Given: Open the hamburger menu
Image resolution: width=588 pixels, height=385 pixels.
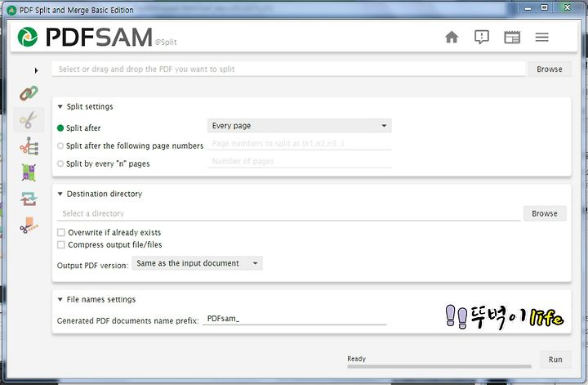Looking at the screenshot, I should (542, 37).
